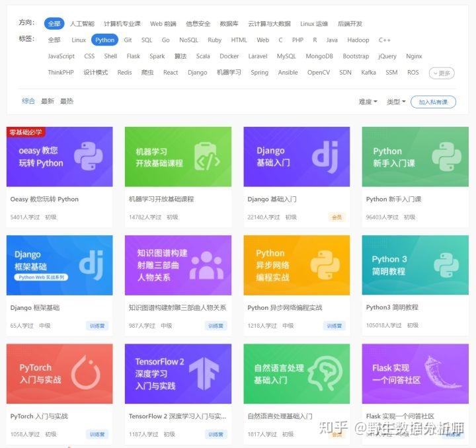This screenshot has height=448, width=476.
Task: Click 会员 badge on Django 基础入门
Action: 337,217
